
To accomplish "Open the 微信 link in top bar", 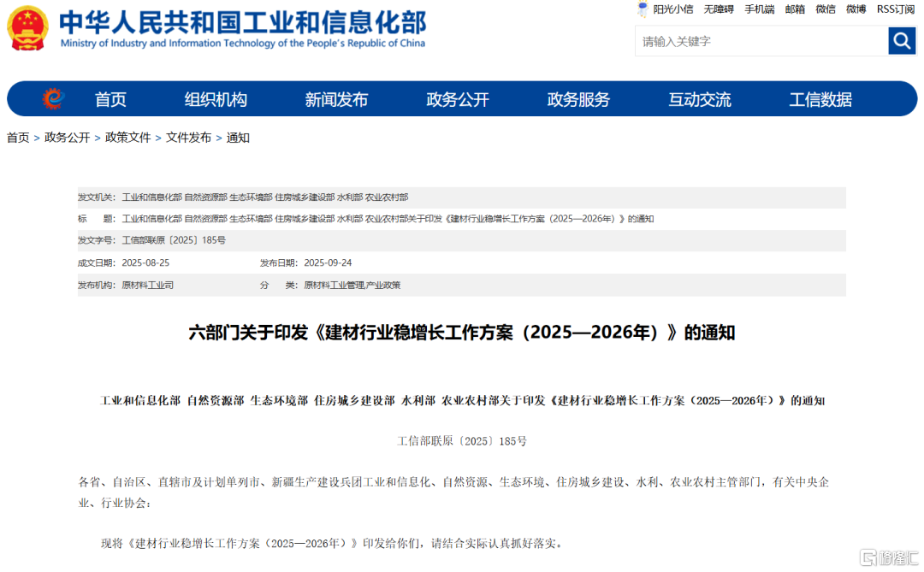I will point(826,9).
